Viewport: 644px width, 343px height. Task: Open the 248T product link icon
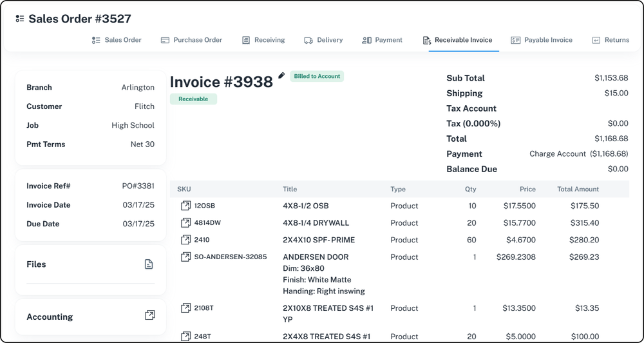point(185,336)
